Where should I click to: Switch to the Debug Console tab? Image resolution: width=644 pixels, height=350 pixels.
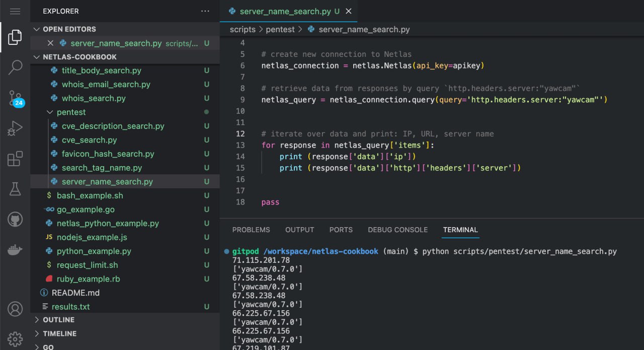tap(397, 230)
